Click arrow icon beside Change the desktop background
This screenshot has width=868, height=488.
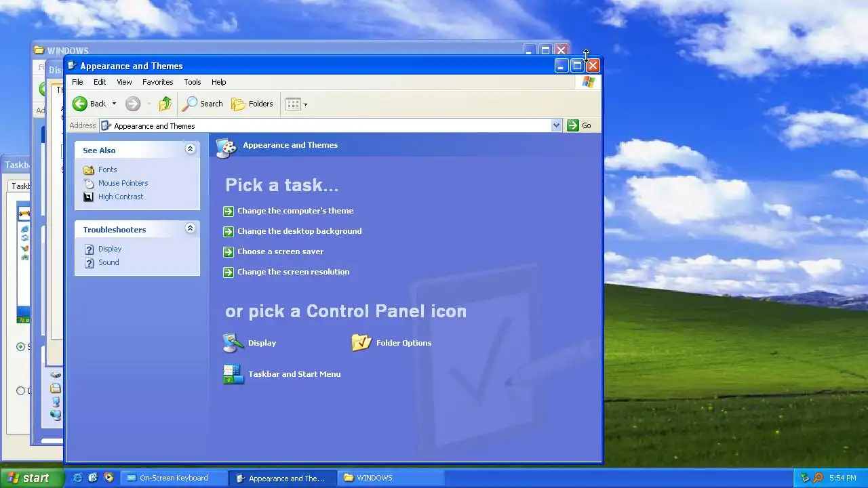click(228, 231)
